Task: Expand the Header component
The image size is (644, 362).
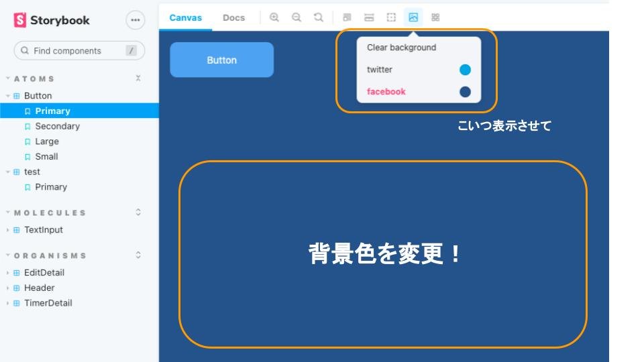Action: click(7, 288)
